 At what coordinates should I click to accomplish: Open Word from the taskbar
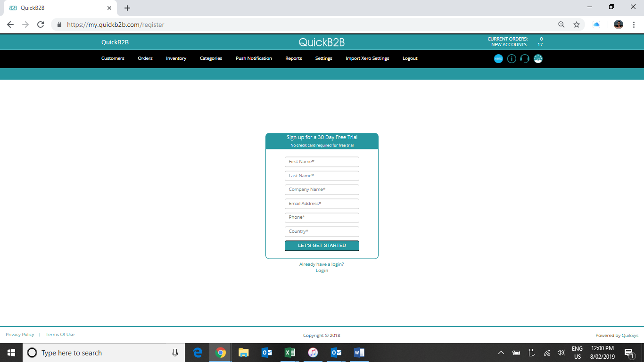(x=359, y=353)
